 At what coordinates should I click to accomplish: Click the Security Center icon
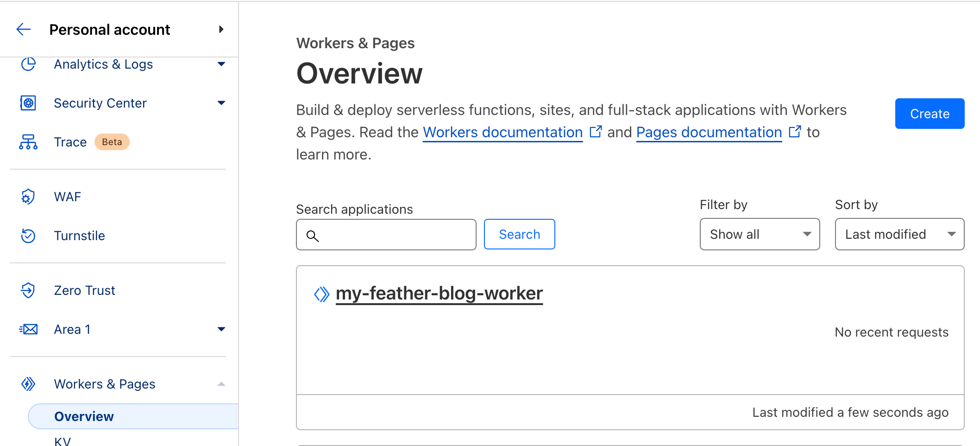28,103
